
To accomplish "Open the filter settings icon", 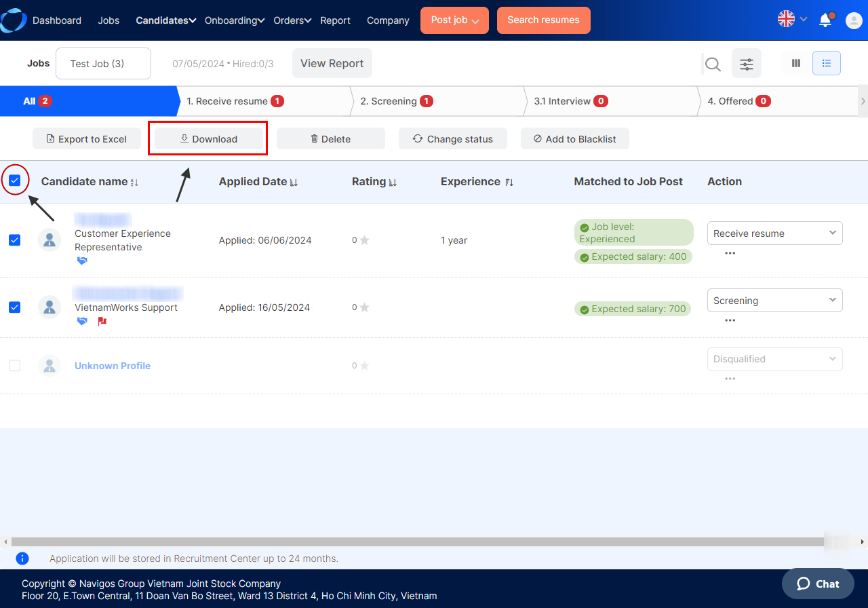I will coord(746,64).
